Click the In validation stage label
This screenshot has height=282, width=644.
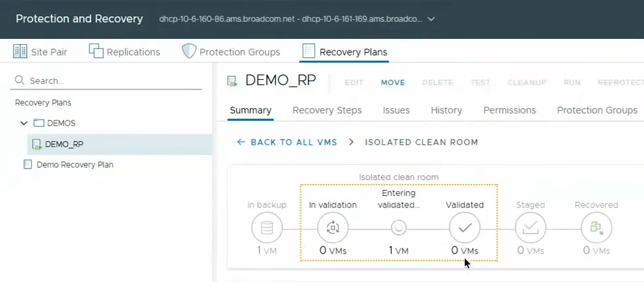333,205
